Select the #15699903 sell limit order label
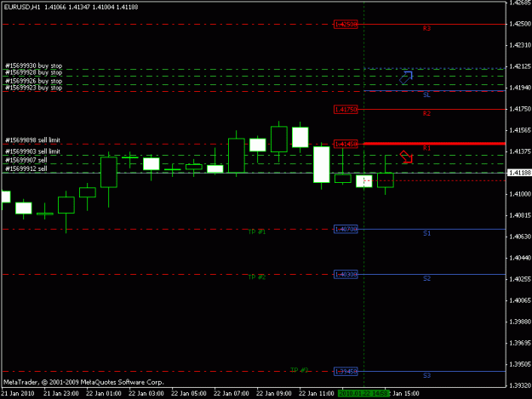The height and width of the screenshot is (399, 532). click(32, 151)
